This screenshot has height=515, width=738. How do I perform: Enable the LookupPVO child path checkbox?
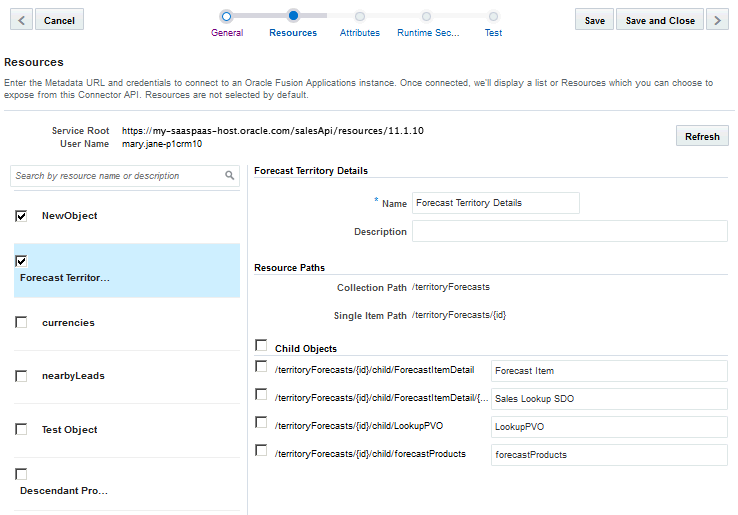(x=261, y=423)
